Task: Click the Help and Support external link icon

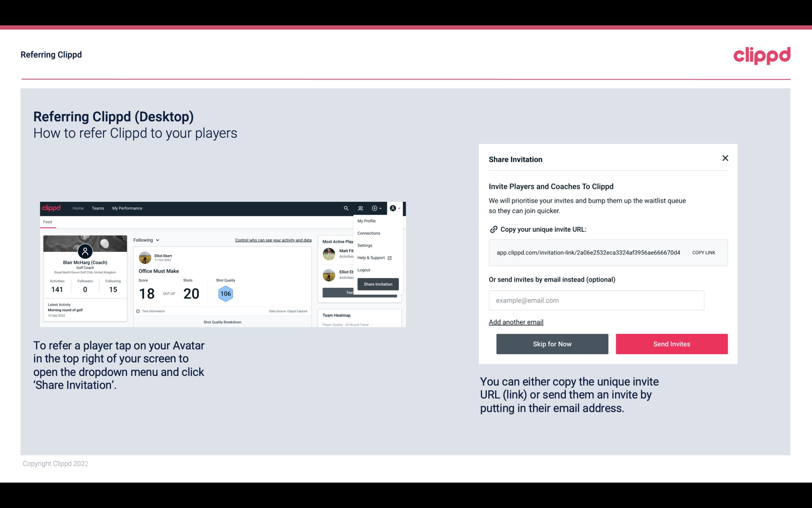Action: pyautogui.click(x=390, y=257)
